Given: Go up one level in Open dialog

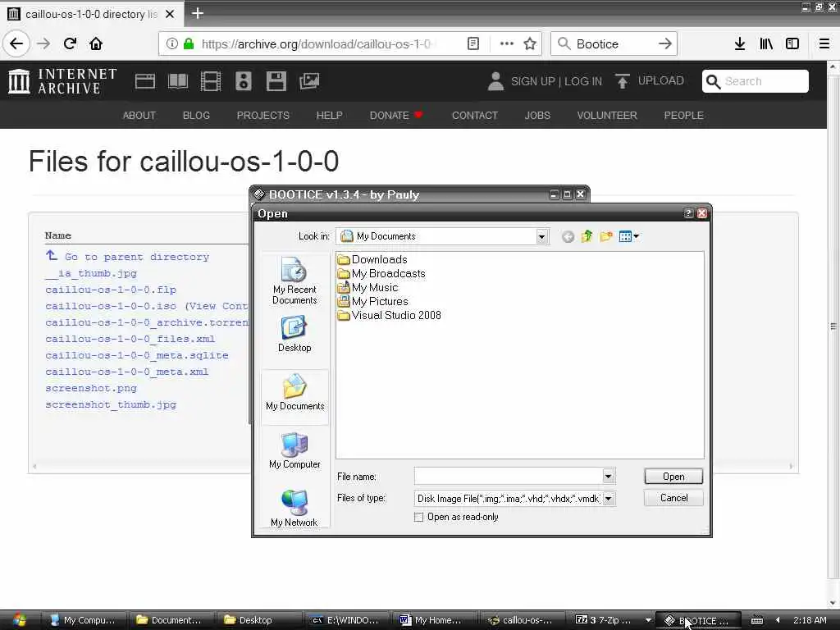Looking at the screenshot, I should pos(587,236).
